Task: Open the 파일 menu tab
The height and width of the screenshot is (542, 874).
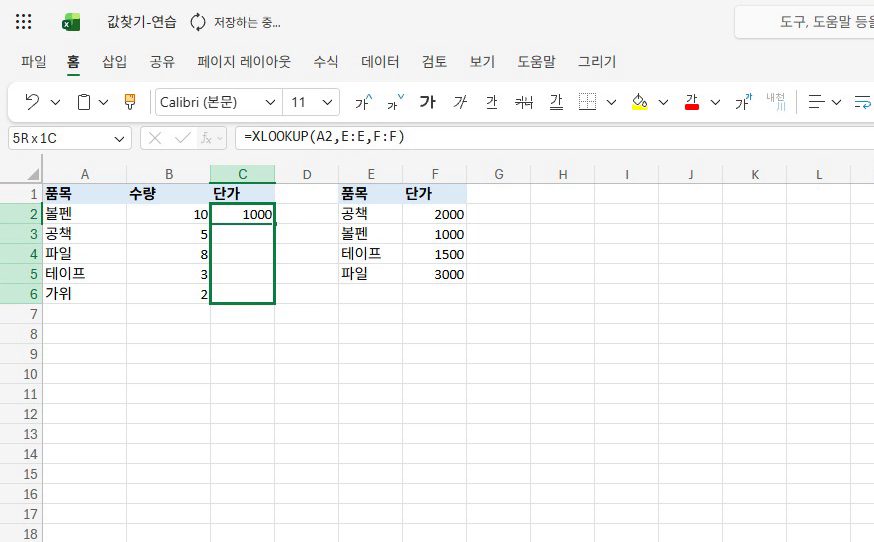Action: [33, 61]
